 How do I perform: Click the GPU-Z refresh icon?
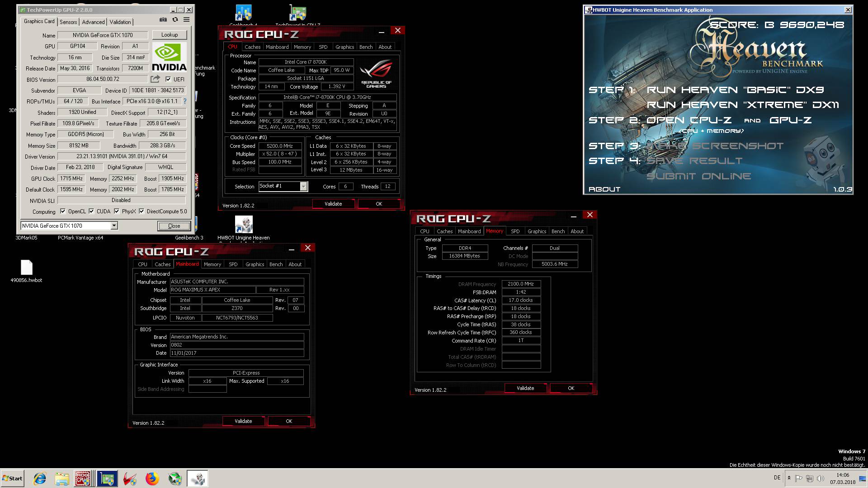[175, 20]
